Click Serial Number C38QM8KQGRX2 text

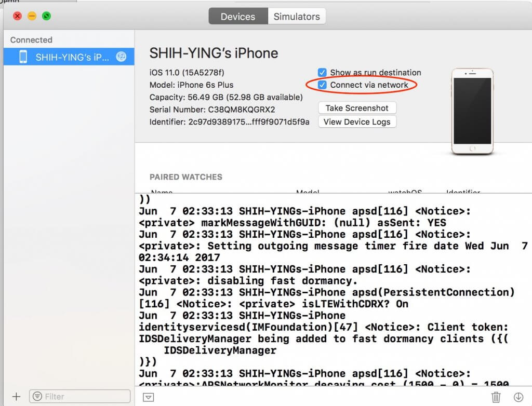(x=212, y=110)
